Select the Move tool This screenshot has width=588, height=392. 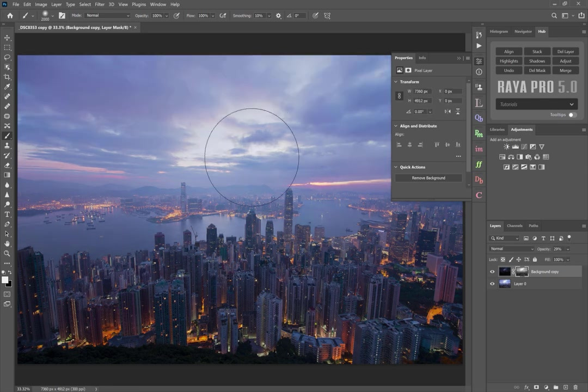tap(7, 38)
